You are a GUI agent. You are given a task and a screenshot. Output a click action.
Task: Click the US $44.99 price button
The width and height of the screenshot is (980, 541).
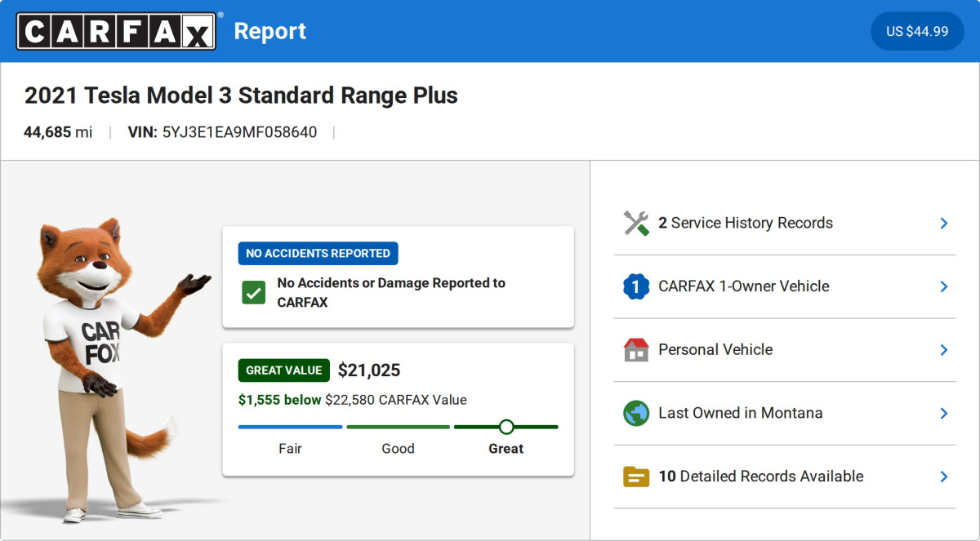[x=917, y=31]
